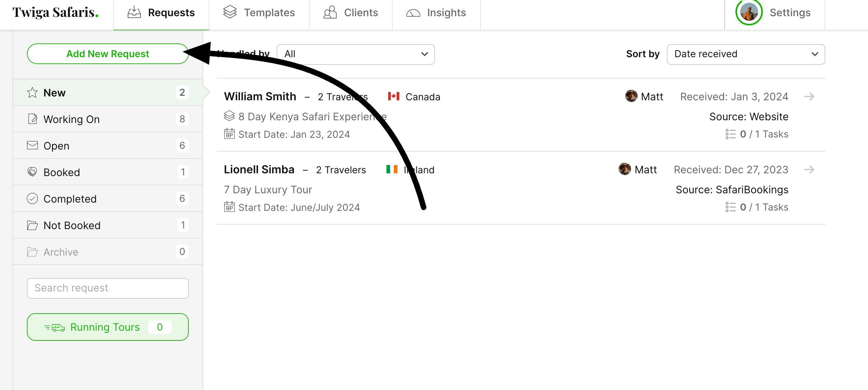Click the checkmark circle icon beside Completed

[32, 198]
